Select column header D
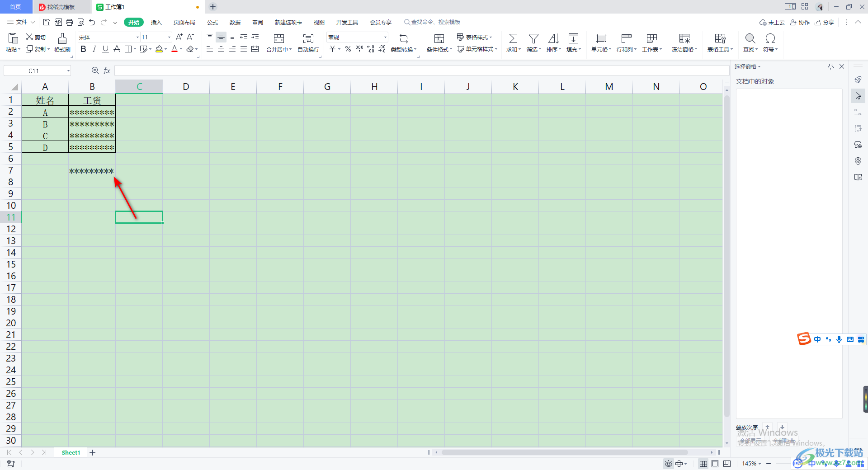Screen dimensions: 868x470 click(186, 86)
